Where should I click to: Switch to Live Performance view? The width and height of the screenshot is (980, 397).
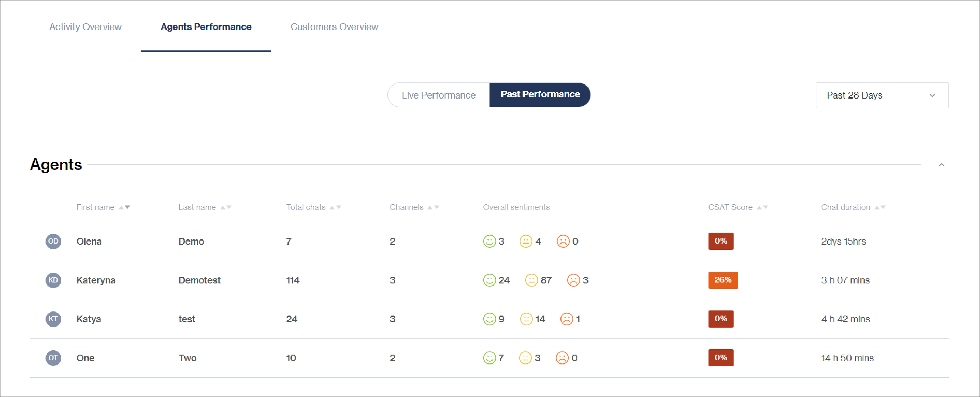click(x=438, y=95)
